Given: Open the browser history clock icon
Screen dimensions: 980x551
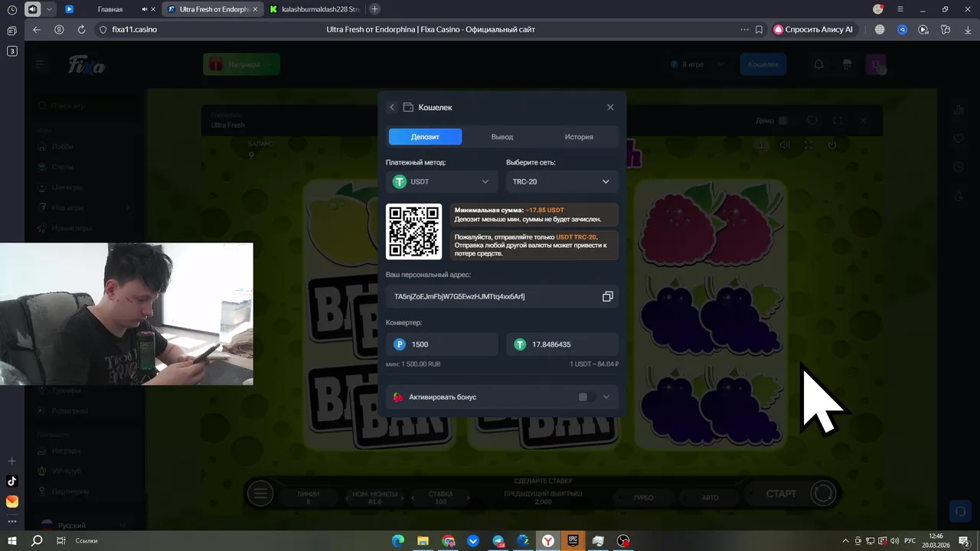Looking at the screenshot, I should (x=11, y=10).
